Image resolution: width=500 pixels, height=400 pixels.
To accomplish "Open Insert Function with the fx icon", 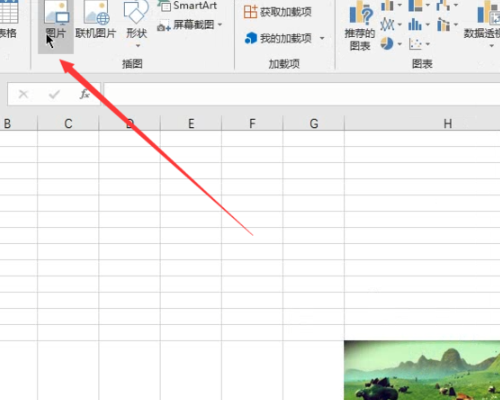I will pos(85,94).
